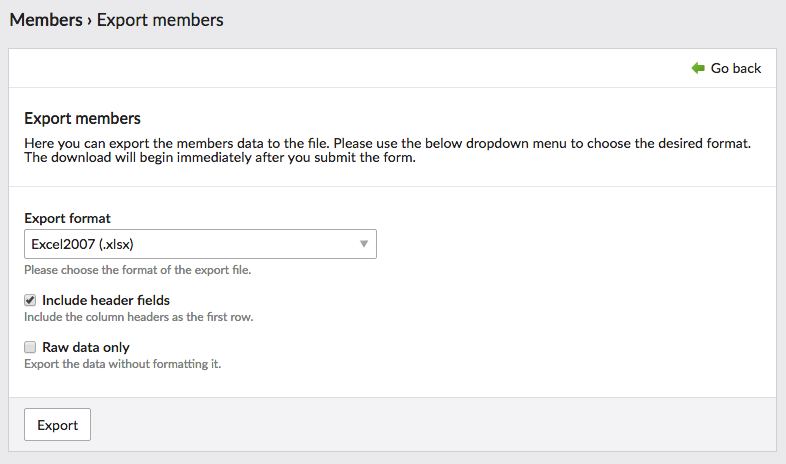Image resolution: width=786 pixels, height=464 pixels.
Task: Click the breadcrumb separator chevron
Action: pyautogui.click(x=89, y=21)
